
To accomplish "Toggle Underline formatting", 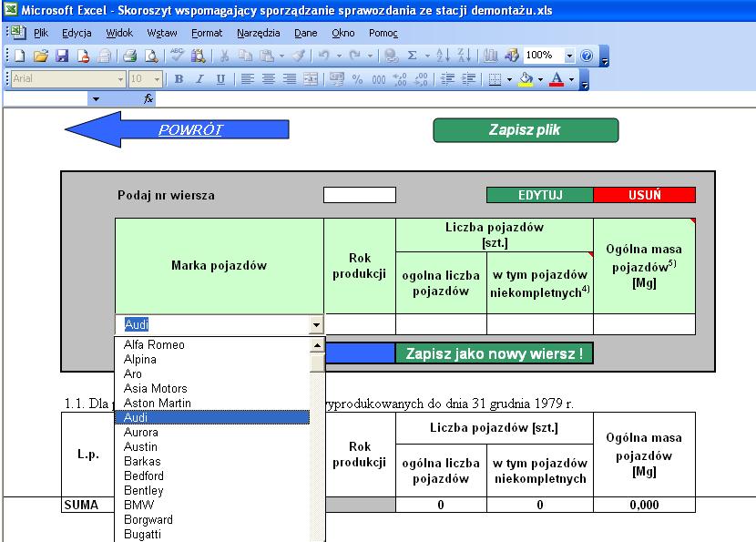I will pyautogui.click(x=220, y=79).
